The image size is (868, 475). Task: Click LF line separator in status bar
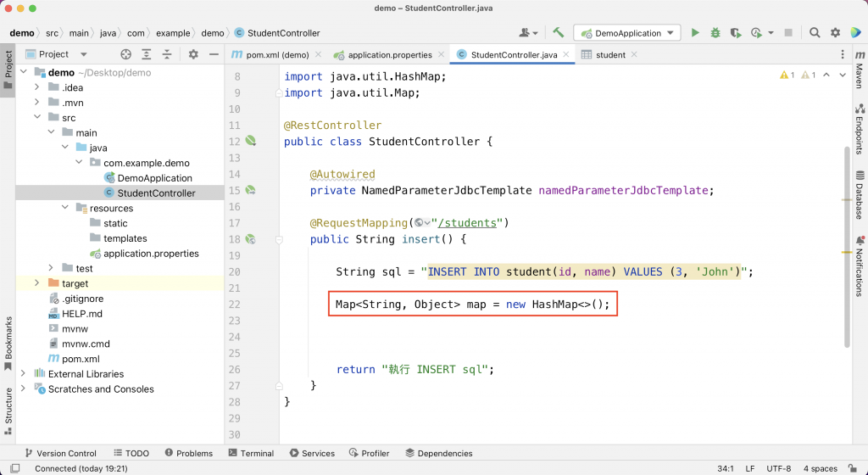coord(750,468)
